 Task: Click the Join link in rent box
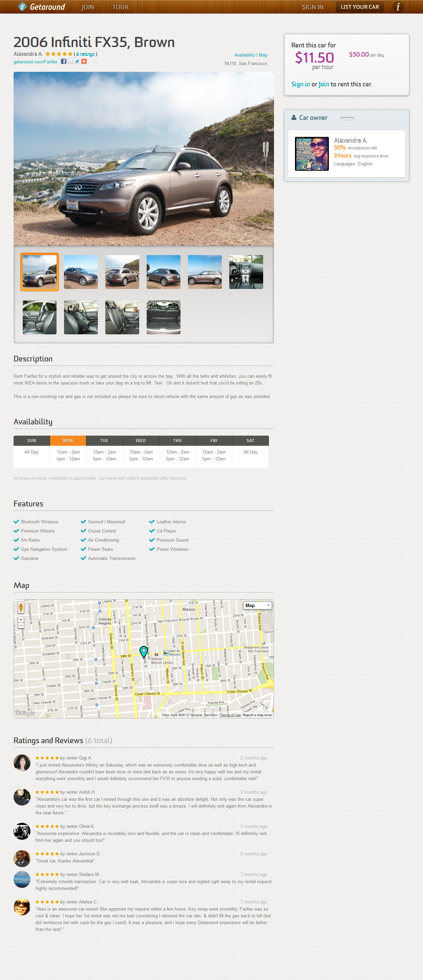point(324,84)
